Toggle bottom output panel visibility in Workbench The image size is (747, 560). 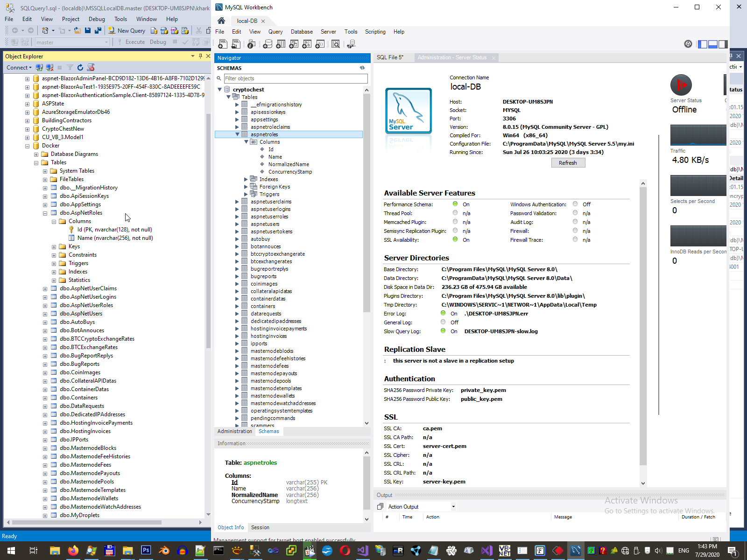[713, 44]
